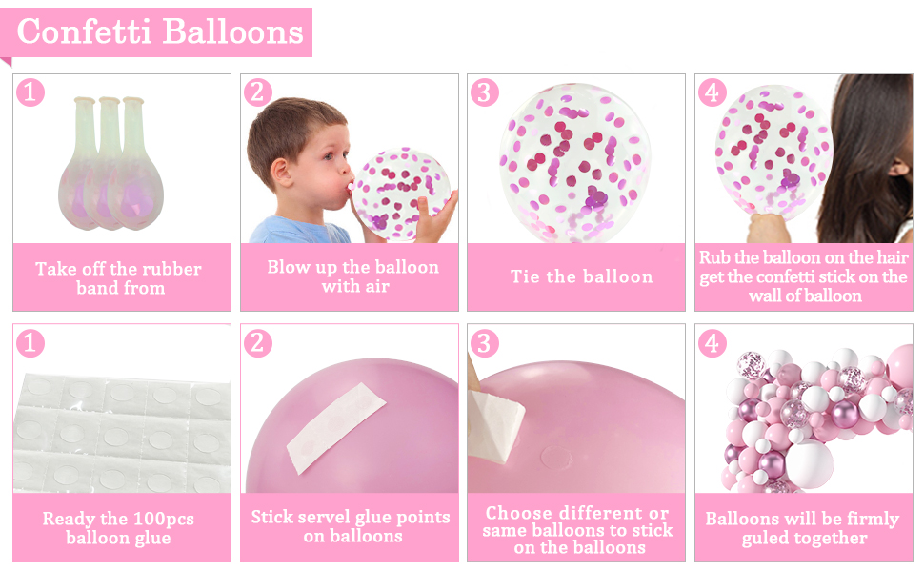
Task: Select step 2 badge above boy blowing balloon
Action: [257, 92]
